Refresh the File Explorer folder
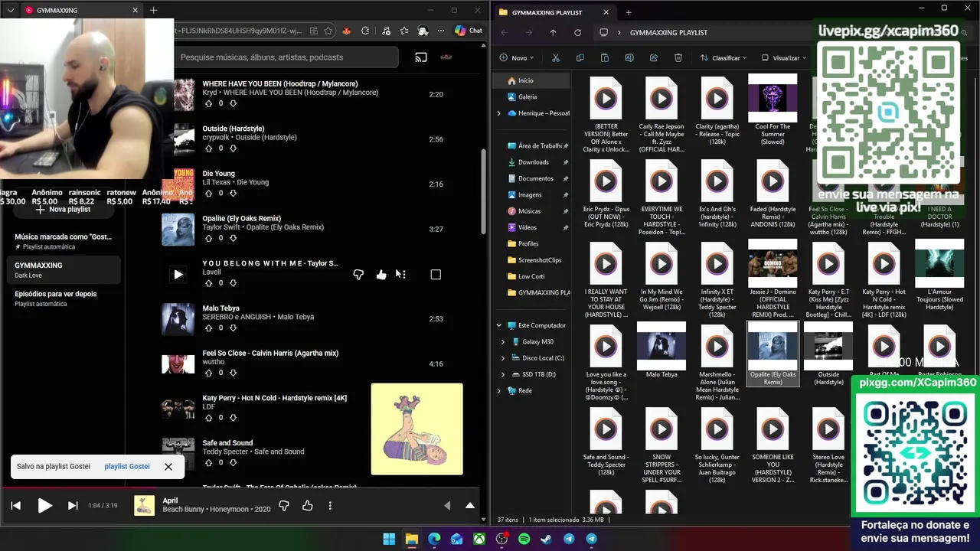 (577, 32)
